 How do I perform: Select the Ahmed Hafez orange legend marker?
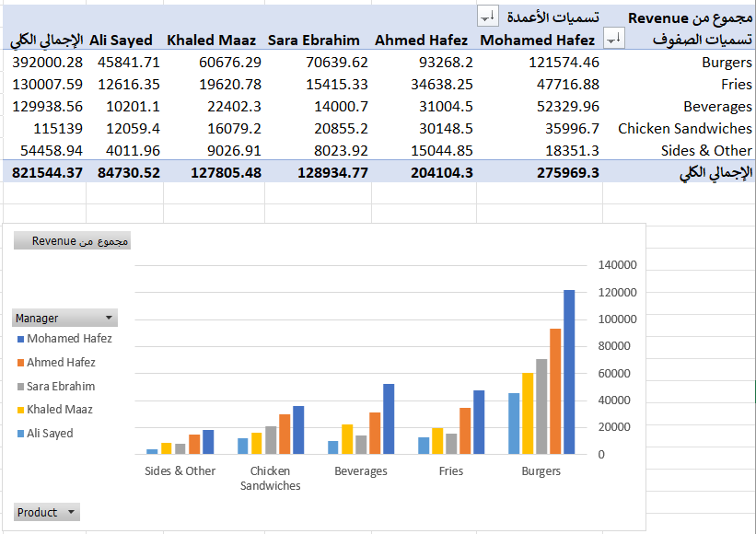[x=20, y=363]
